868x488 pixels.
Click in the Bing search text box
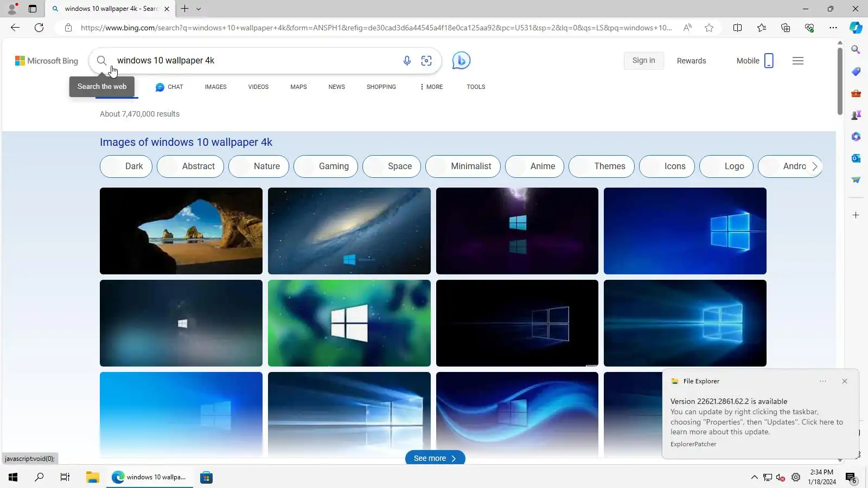point(255,61)
